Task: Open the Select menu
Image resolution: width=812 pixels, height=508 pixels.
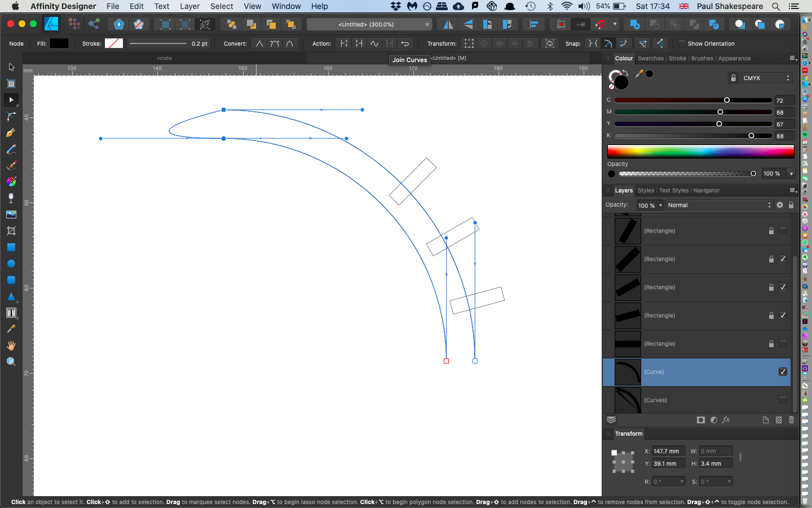Action: click(x=222, y=6)
